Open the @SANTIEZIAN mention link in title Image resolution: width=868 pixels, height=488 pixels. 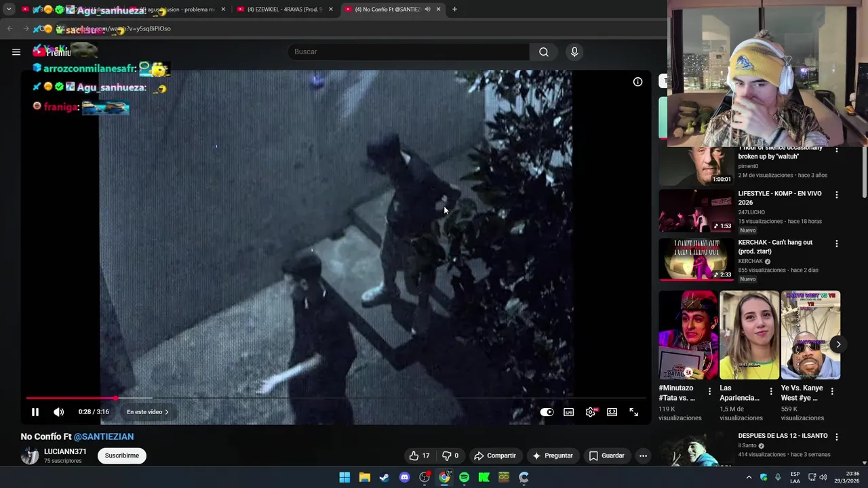[104, 436]
